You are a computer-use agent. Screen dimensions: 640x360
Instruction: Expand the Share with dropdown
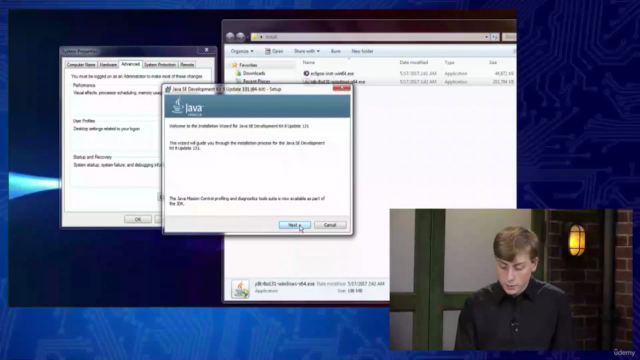(x=307, y=51)
